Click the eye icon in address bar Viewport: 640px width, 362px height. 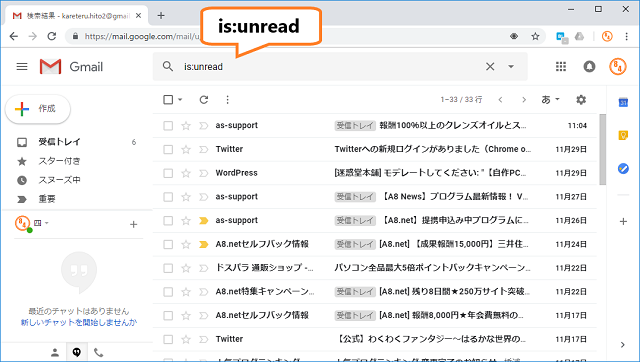(x=514, y=36)
